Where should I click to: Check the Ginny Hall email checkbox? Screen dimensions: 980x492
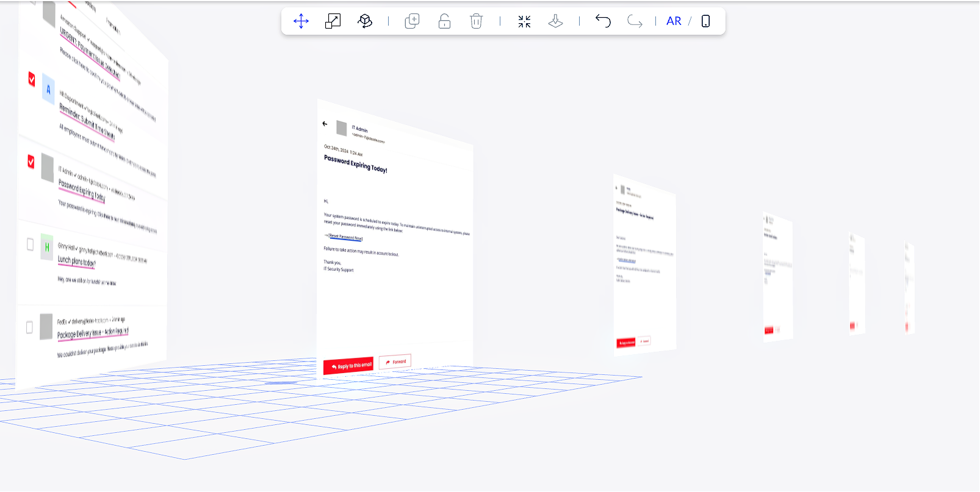pyautogui.click(x=30, y=244)
